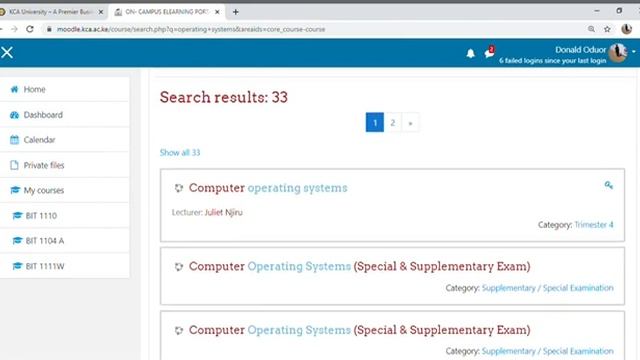Click the My courses graduation cap icon
Viewport: 640px width, 360px height.
[15, 190]
